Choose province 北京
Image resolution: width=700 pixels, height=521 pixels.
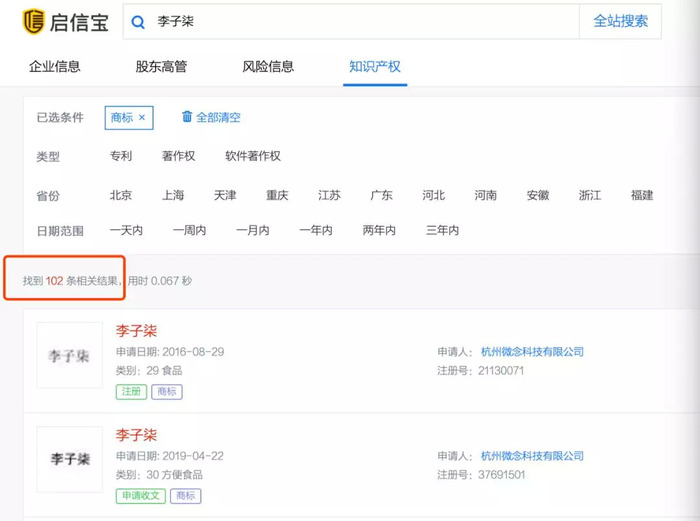point(121,195)
